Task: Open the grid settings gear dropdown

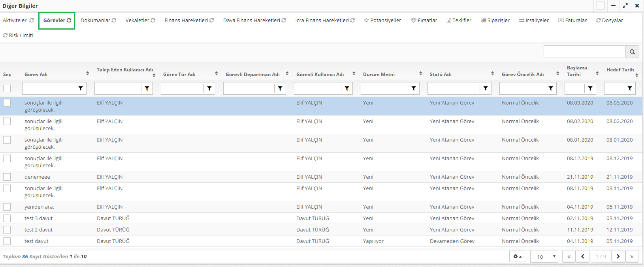Action: 518,256
